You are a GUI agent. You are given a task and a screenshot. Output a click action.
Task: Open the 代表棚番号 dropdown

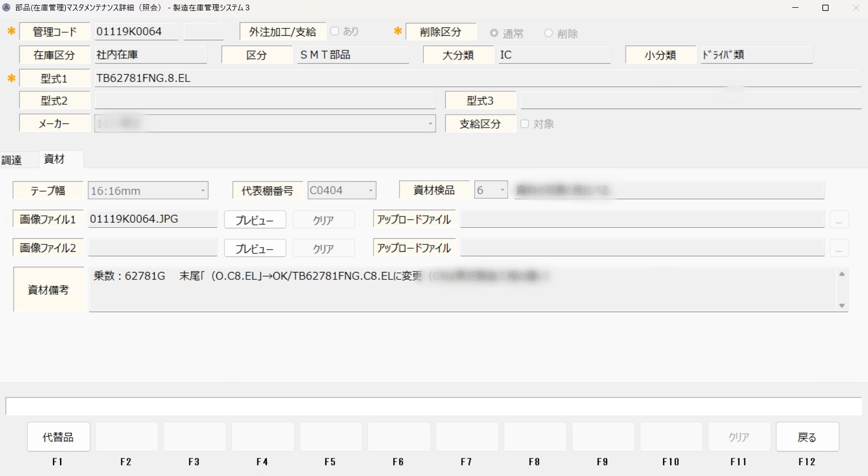click(x=370, y=191)
